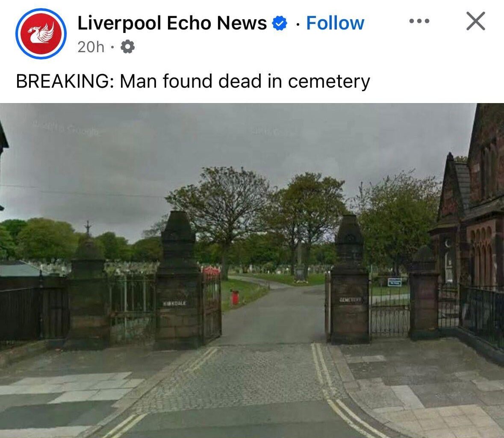Click the gear audience icon beside 20h

(x=128, y=47)
